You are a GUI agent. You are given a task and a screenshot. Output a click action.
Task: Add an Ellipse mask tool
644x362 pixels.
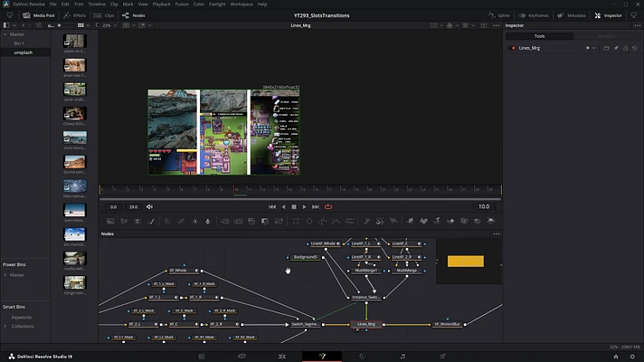[309, 221]
